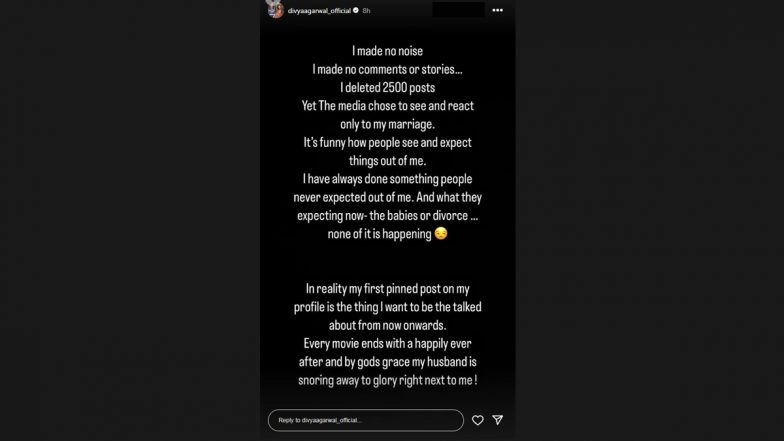The width and height of the screenshot is (784, 441).
Task: Focus the Reply to divyaagarwal_official field
Action: pyautogui.click(x=365, y=420)
